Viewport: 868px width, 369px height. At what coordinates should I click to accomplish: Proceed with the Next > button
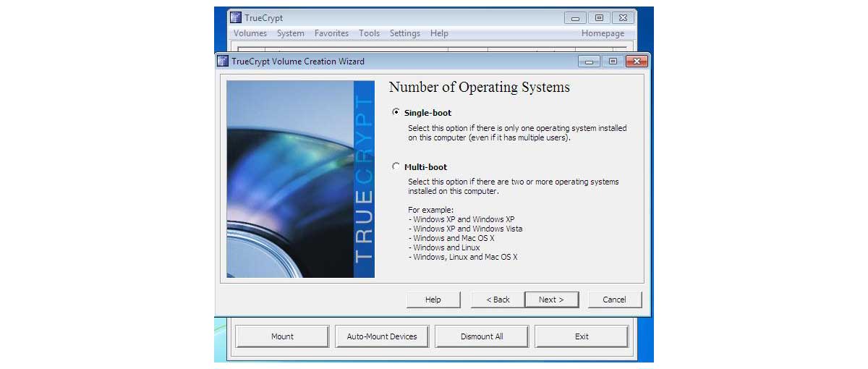pyautogui.click(x=551, y=300)
